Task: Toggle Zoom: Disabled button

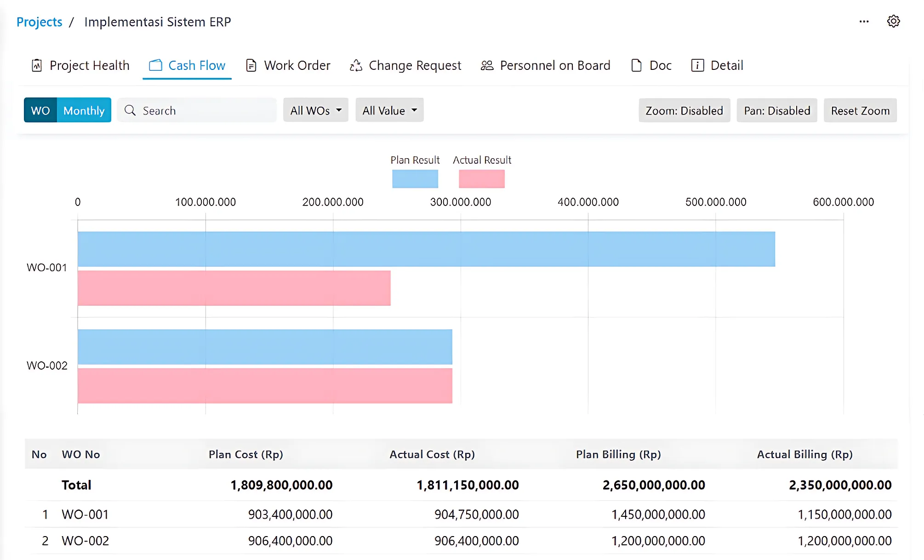Action: coord(684,110)
